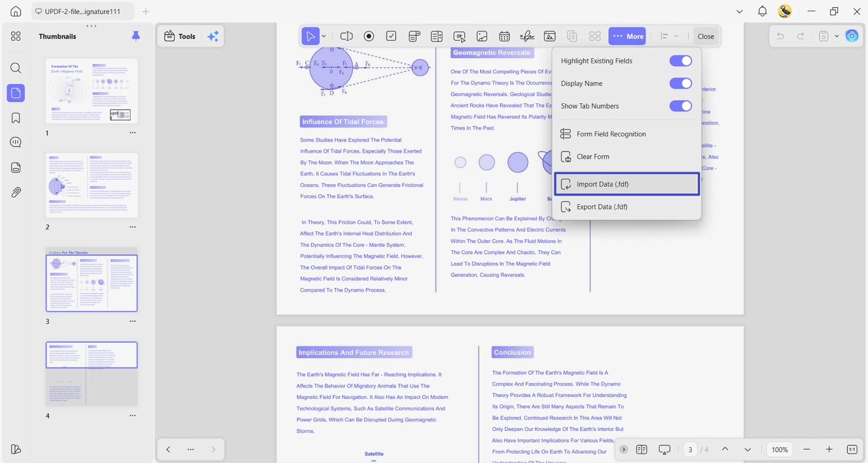Click the left navigation arrow below Tools
The image size is (868, 463).
(x=168, y=450)
